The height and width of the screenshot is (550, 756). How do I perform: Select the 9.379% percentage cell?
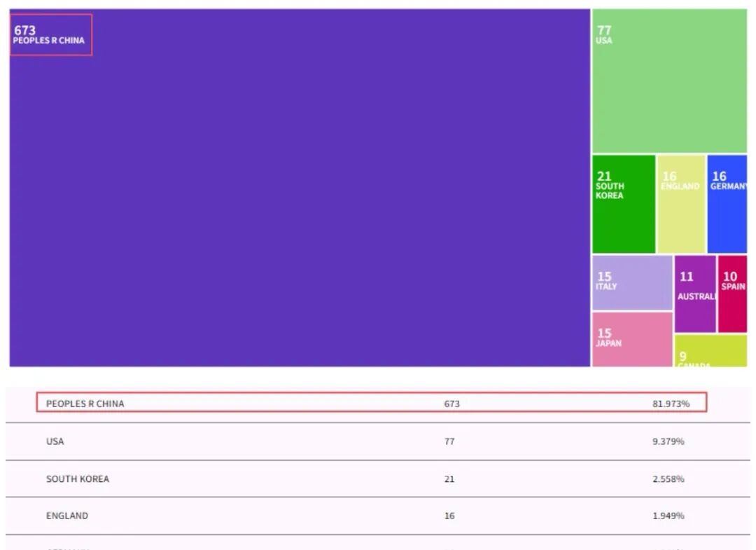pyautogui.click(x=668, y=441)
